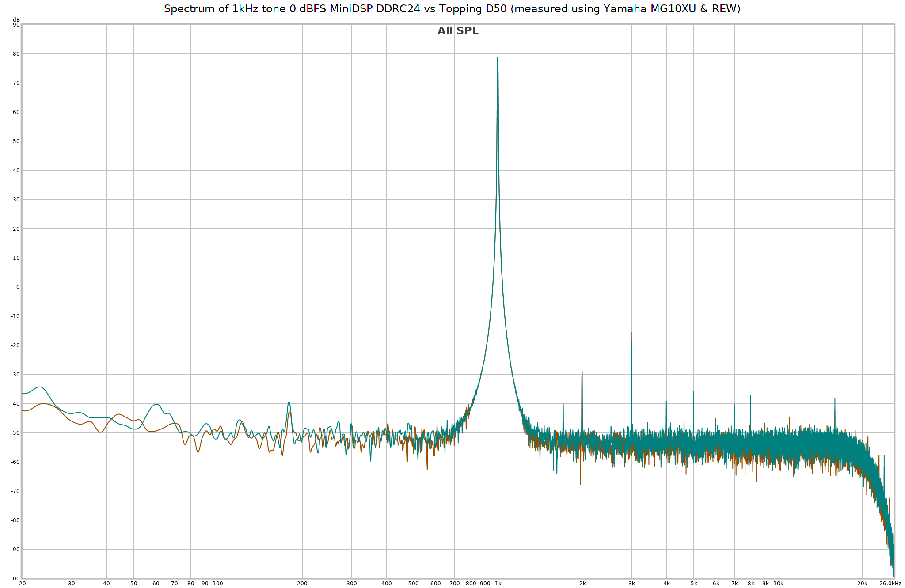Click the '30' label on the dB axis
This screenshot has width=905, height=588.
coord(16,200)
